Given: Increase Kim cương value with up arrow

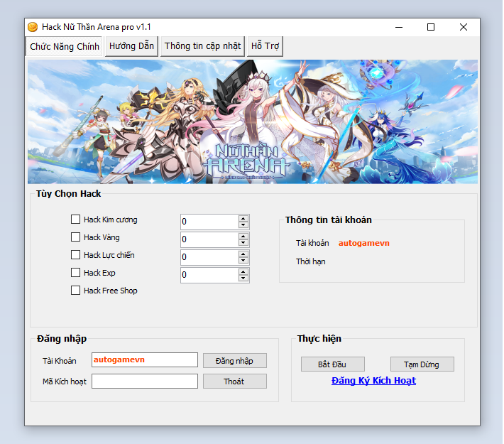Looking at the screenshot, I should click(x=243, y=218).
